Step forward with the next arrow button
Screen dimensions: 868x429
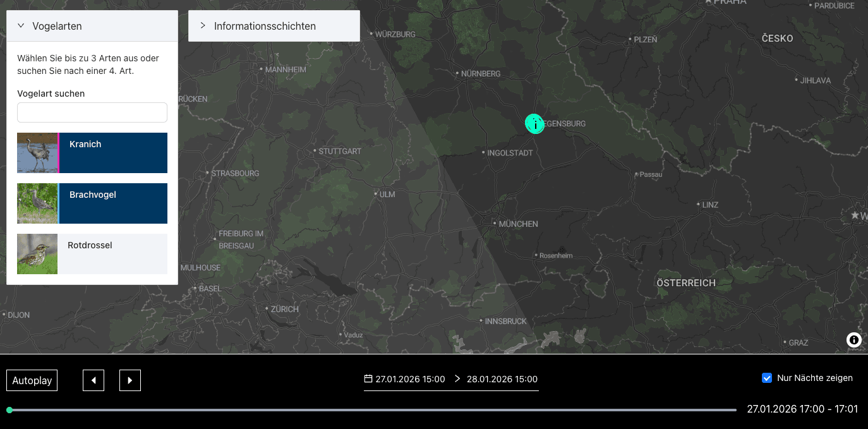pyautogui.click(x=130, y=380)
